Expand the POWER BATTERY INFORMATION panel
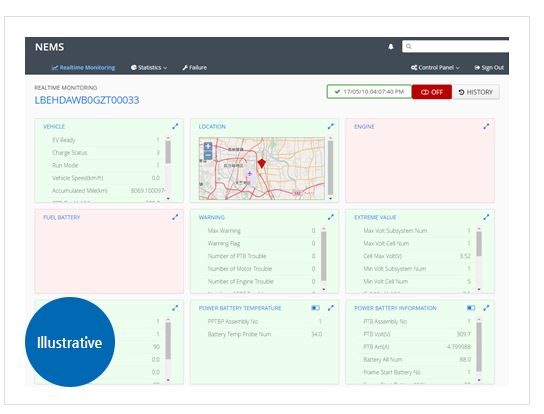Viewport: 544px width, 414px height. (486, 308)
